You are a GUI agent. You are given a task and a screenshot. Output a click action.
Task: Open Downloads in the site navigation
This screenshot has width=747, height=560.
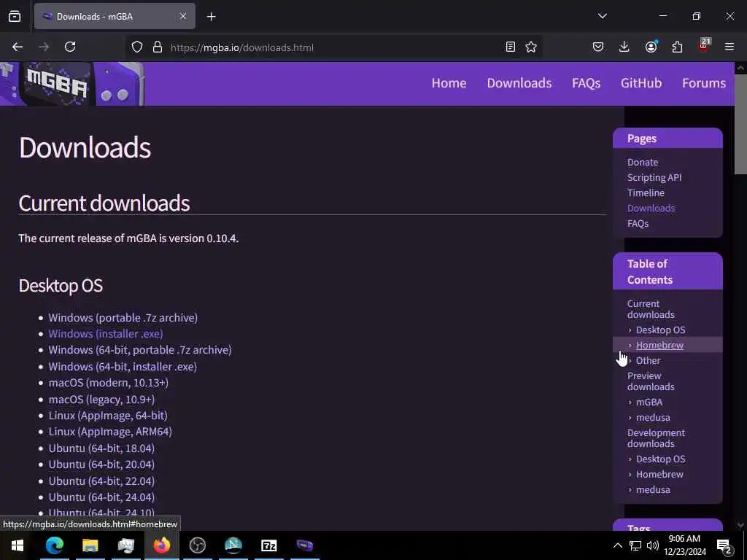click(519, 83)
